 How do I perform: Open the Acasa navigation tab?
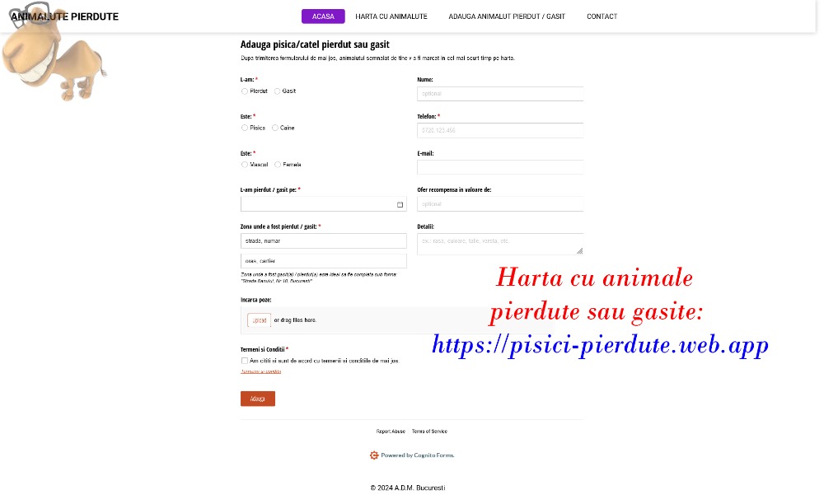click(x=323, y=16)
